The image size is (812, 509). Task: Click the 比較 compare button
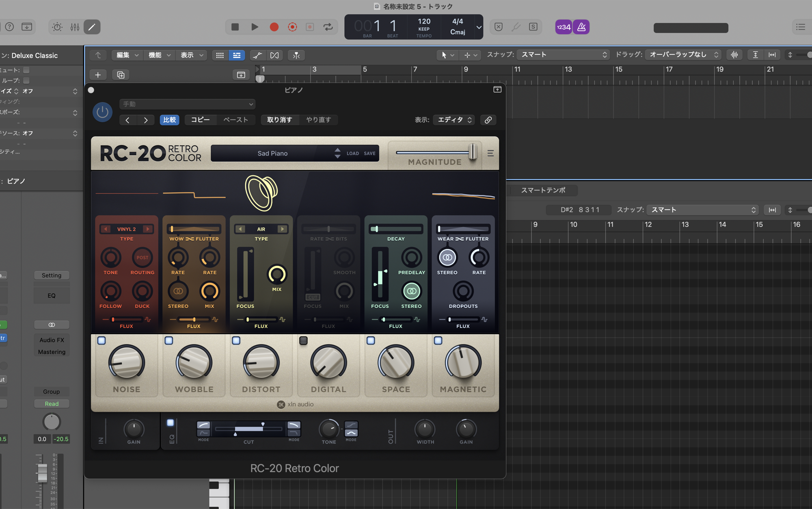[169, 120]
